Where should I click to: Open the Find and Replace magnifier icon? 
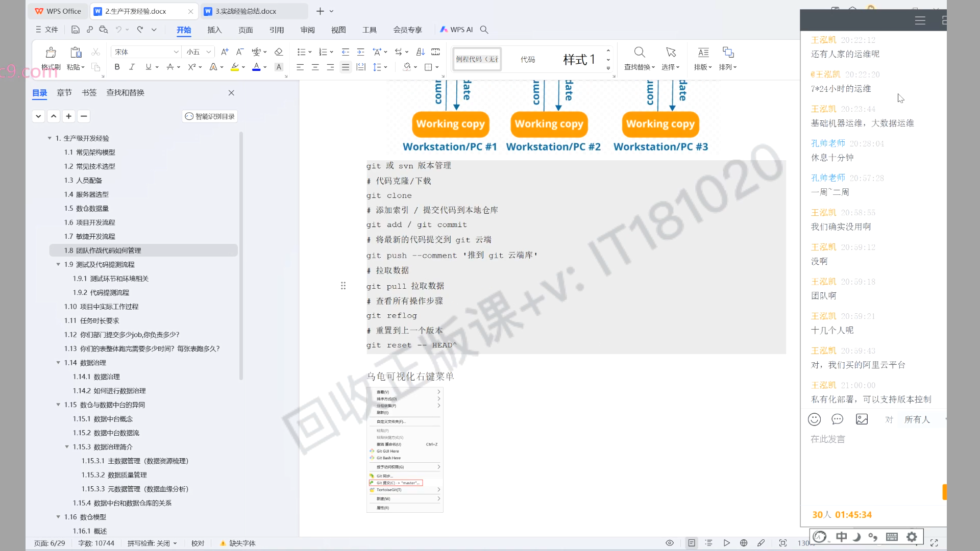tap(639, 53)
